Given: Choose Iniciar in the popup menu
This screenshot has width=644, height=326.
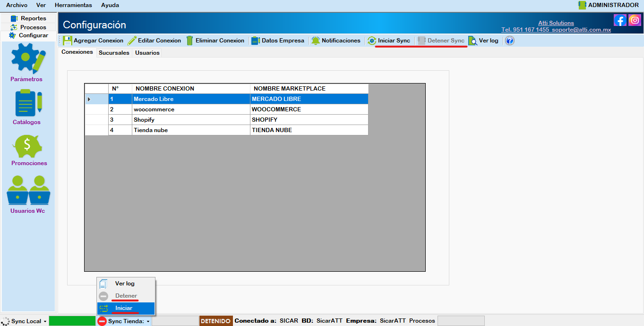Looking at the screenshot, I should point(124,308).
